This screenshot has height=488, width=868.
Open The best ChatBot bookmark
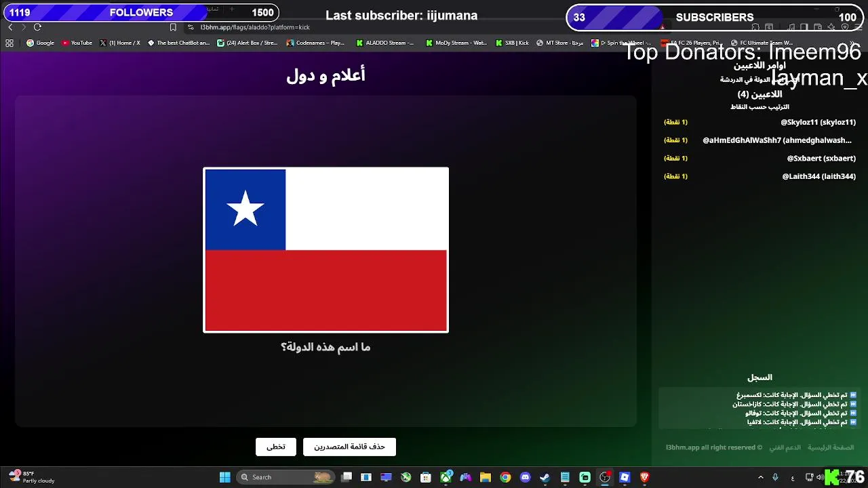pyautogui.click(x=178, y=43)
